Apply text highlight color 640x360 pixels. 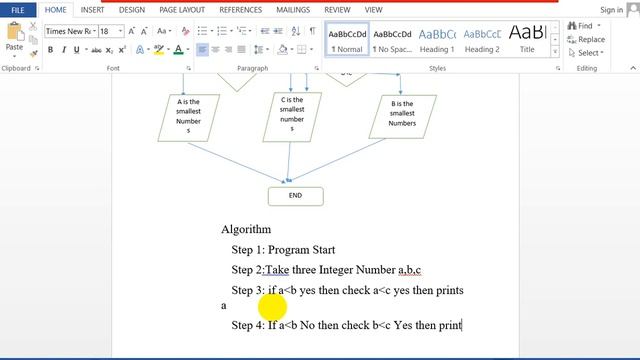[159, 50]
